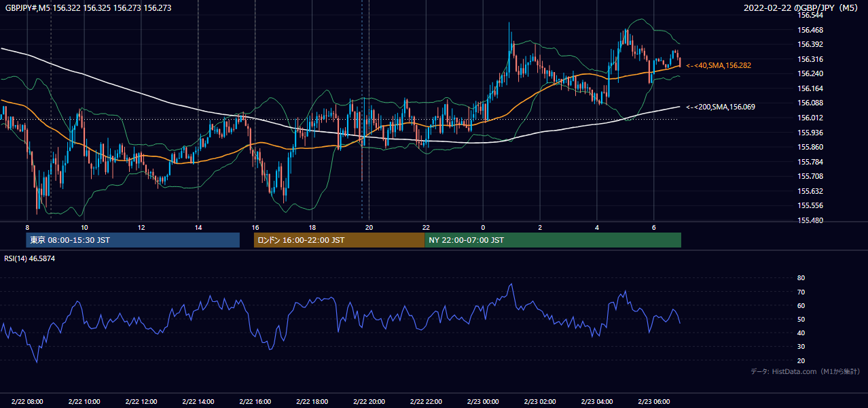
Task: Click bottom time label 2/22 22:00
Action: 426,402
